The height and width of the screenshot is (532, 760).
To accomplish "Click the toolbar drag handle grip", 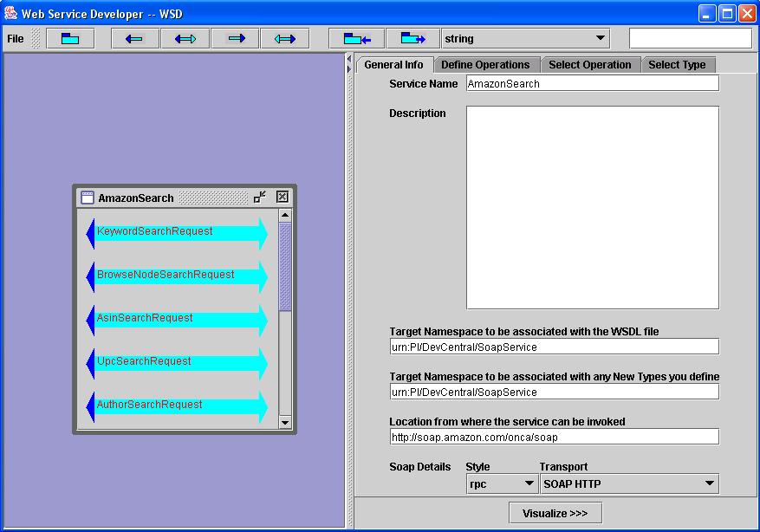I will click(36, 39).
